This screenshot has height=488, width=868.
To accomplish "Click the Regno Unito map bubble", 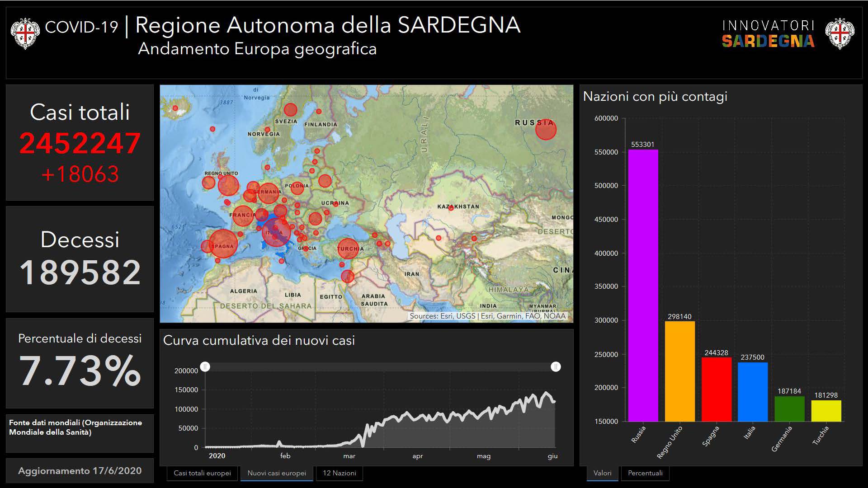I will tap(228, 185).
